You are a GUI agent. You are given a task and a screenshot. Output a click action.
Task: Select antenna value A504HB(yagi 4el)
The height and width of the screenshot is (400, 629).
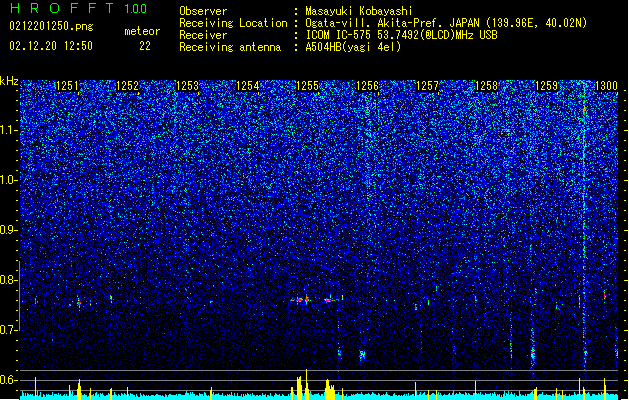353,47
